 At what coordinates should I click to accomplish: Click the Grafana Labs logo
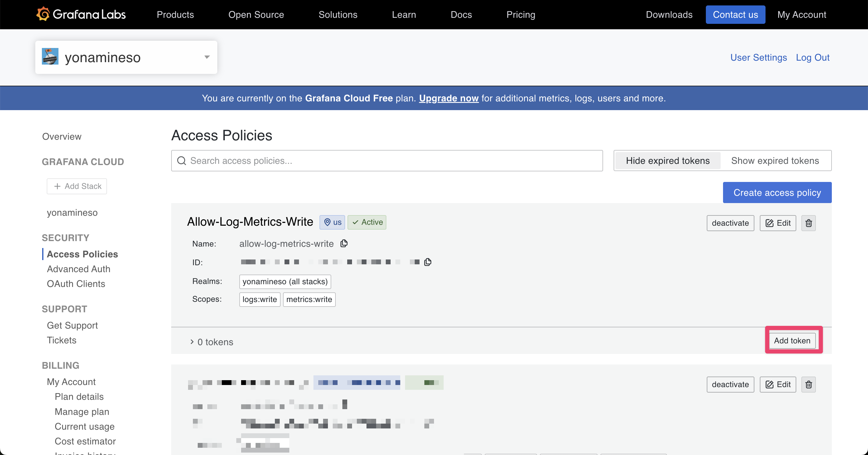point(81,14)
